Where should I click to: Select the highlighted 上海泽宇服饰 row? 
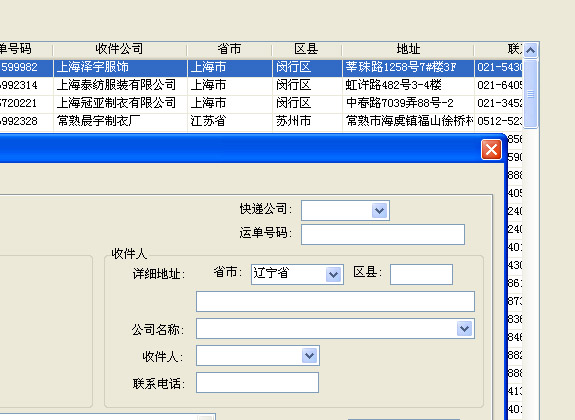click(x=261, y=67)
